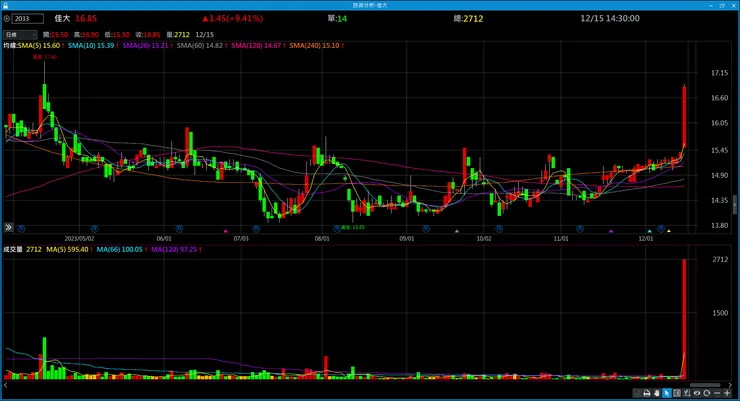Image resolution: width=740 pixels, height=401 pixels.
Task: Click the SMA(5) 15.60 indicator label
Action: (x=39, y=45)
